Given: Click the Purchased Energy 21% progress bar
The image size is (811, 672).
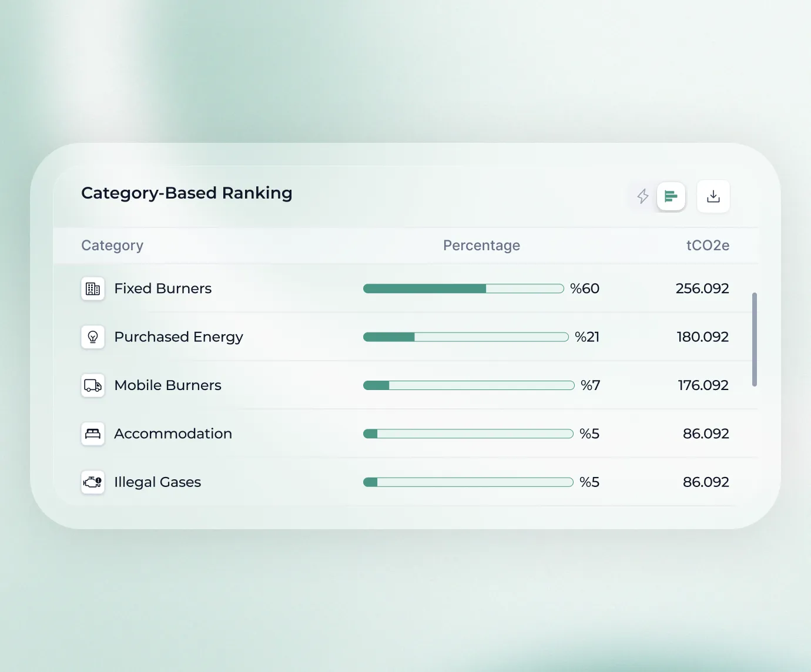Looking at the screenshot, I should 465,337.
